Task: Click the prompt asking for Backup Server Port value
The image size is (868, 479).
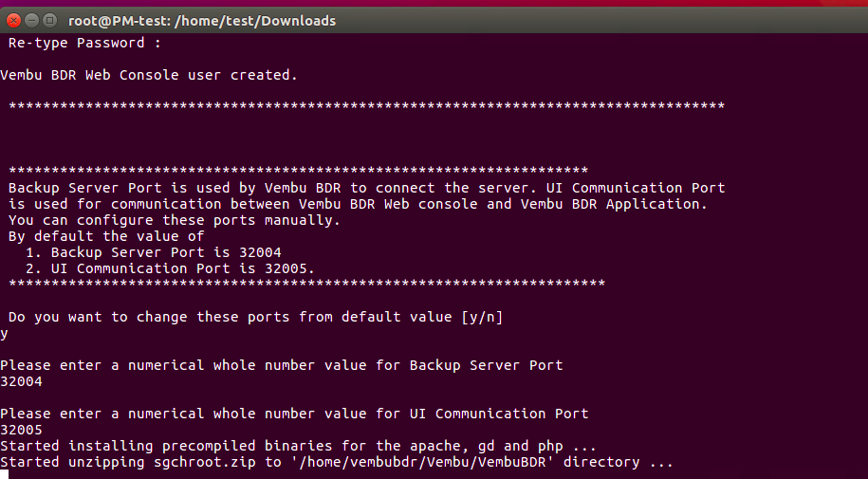Action: tap(281, 365)
